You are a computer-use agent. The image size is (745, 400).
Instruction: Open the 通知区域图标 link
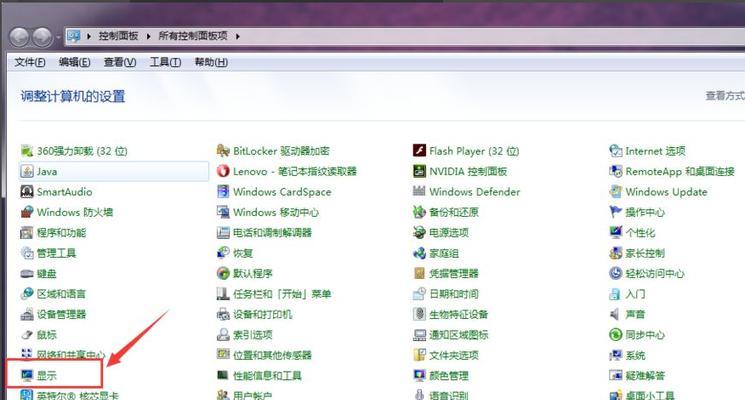(458, 335)
